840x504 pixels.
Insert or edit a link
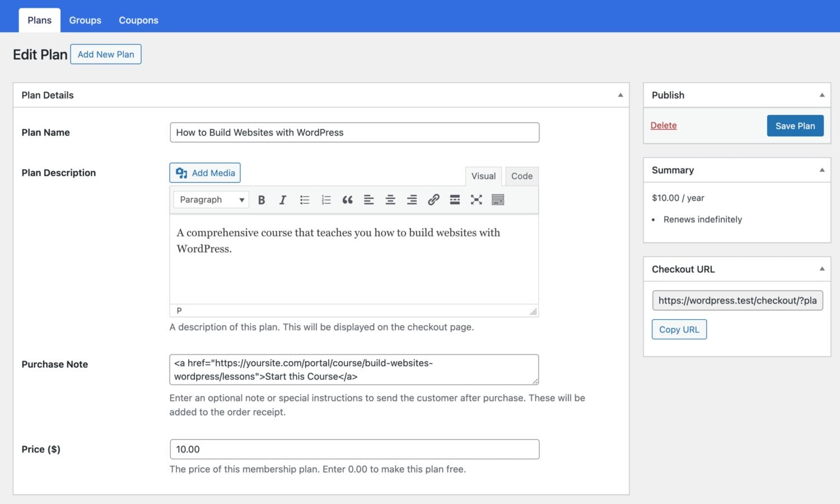point(433,200)
